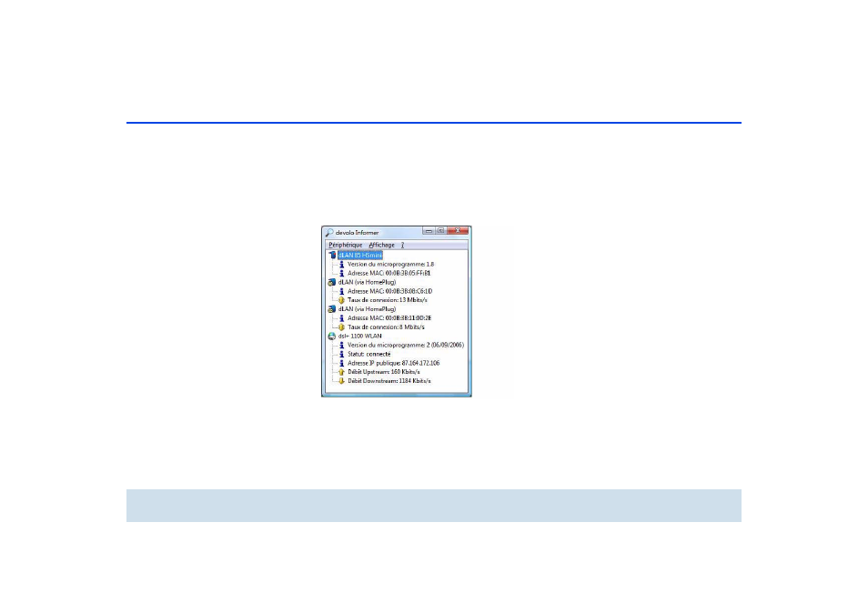The image size is (868, 613).
Task: Open the Périphérique menu
Action: point(346,245)
